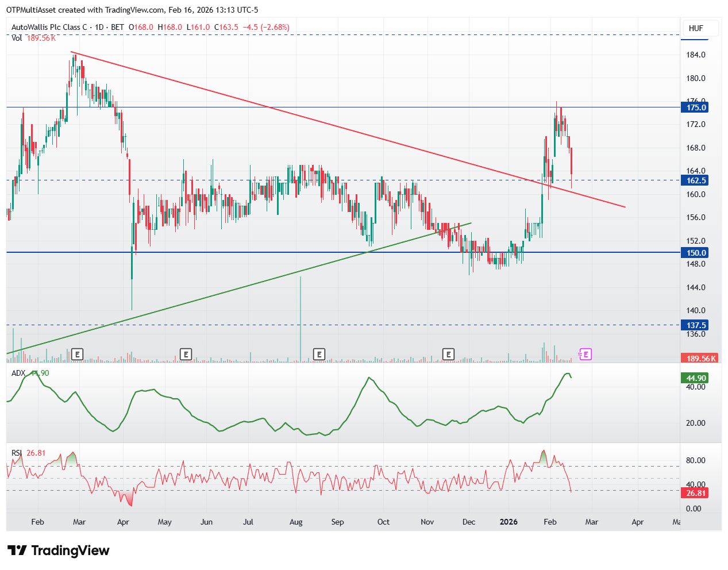This screenshot has height=570, width=728.
Task: Click the red 26.81 RSI axis label
Action: [x=695, y=493]
